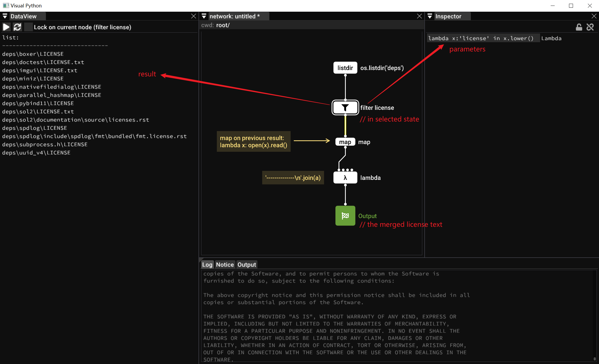Toggle the Inspector padlock icon
Image resolution: width=599 pixels, height=364 pixels.
[x=579, y=27]
